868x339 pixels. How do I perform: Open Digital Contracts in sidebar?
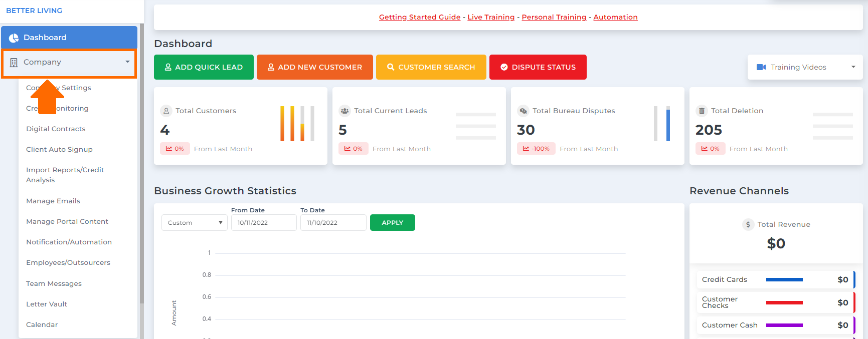(x=56, y=129)
